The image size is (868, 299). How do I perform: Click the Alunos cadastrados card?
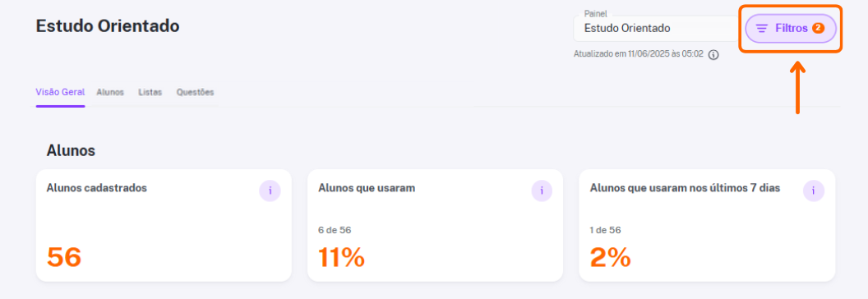tap(164, 225)
